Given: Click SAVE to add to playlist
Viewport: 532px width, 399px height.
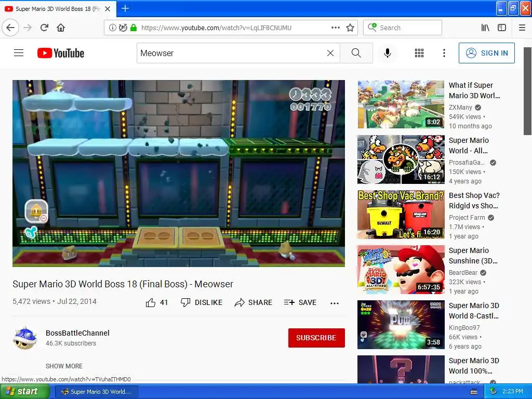Looking at the screenshot, I should coord(300,302).
